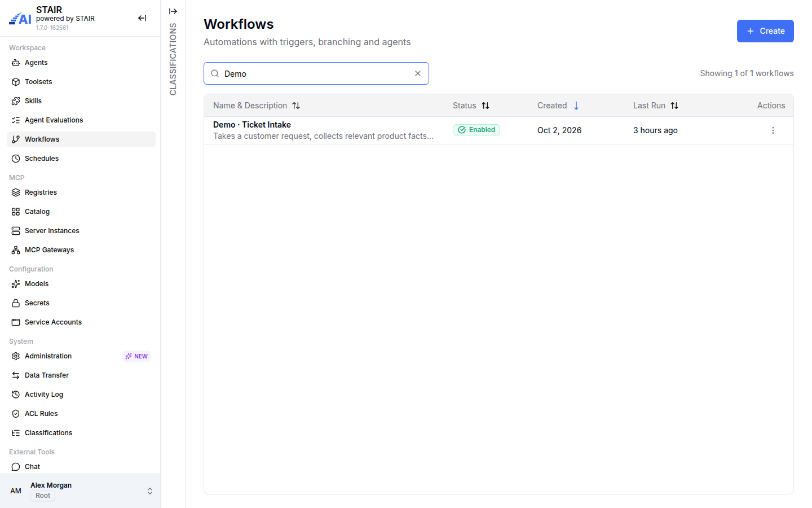The image size is (812, 508).
Task: Click the Server Instances icon
Action: point(16,231)
